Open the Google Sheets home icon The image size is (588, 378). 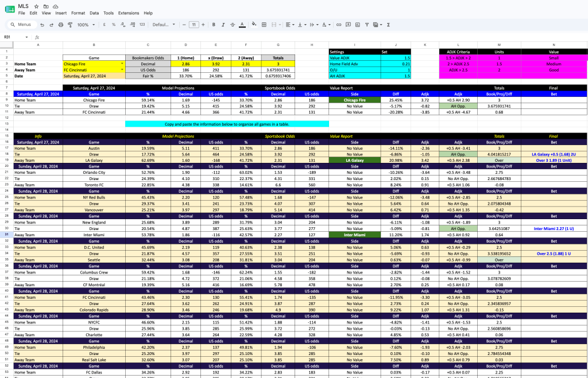[10, 9]
